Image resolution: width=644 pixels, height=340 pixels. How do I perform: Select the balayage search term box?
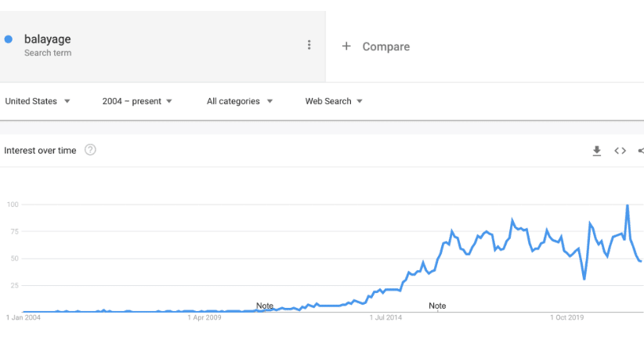[163, 46]
